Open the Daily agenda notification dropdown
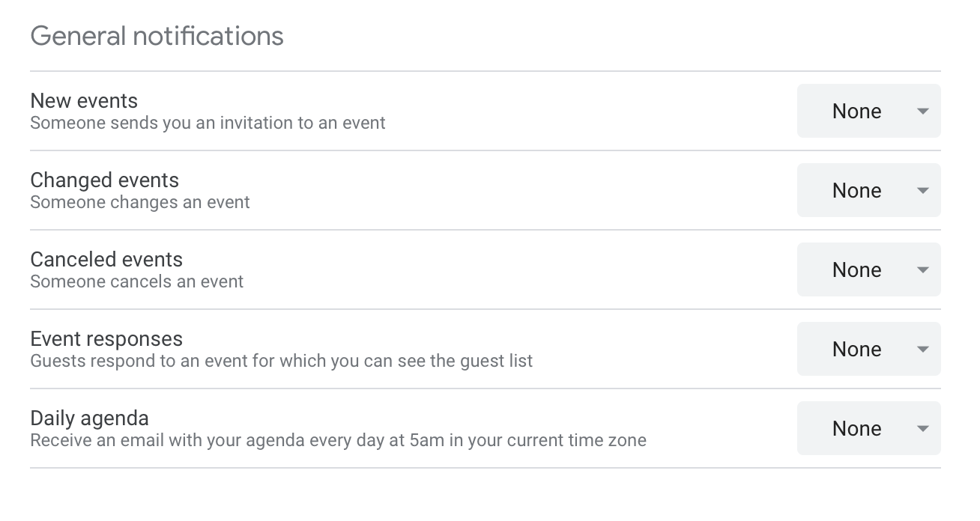Image resolution: width=980 pixels, height=521 pixels. pyautogui.click(x=868, y=429)
